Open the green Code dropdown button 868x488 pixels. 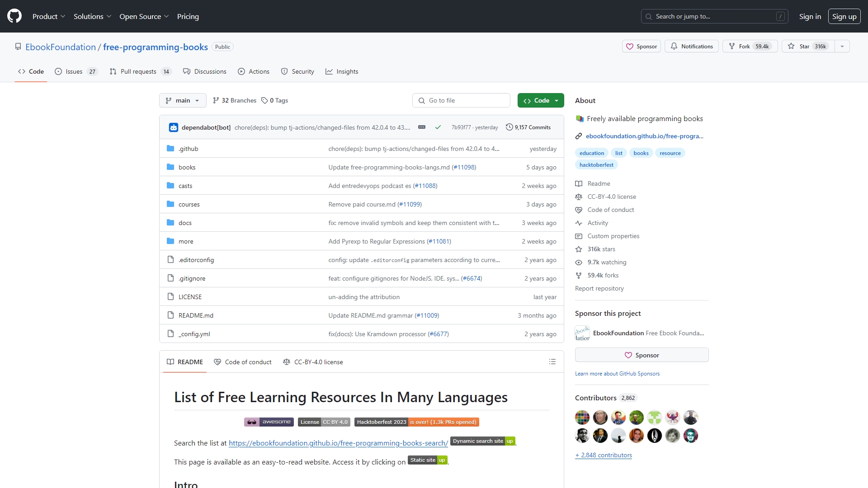tap(541, 100)
